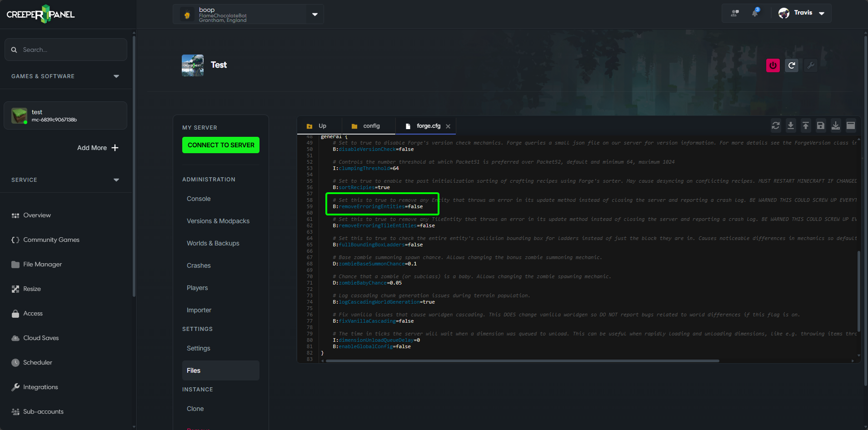
Task: Click Add More next to the server list
Action: coord(97,148)
